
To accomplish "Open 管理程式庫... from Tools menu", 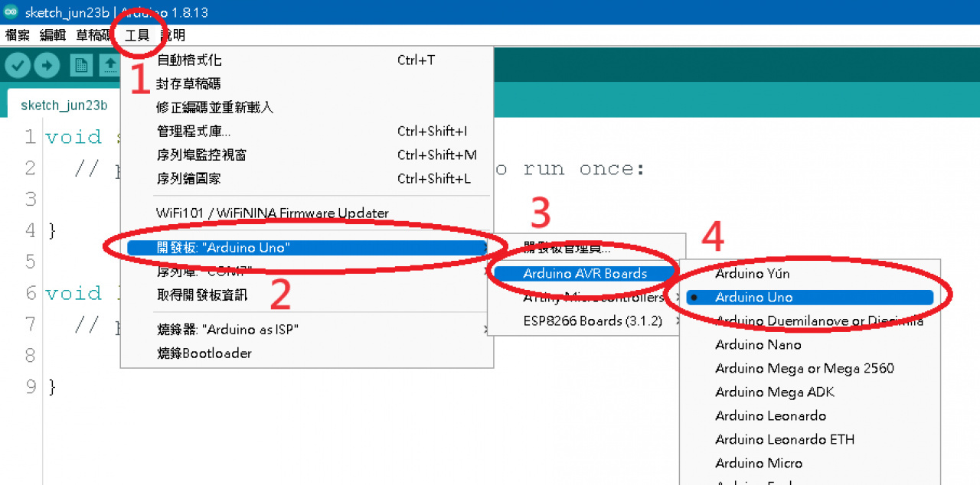I will (194, 132).
